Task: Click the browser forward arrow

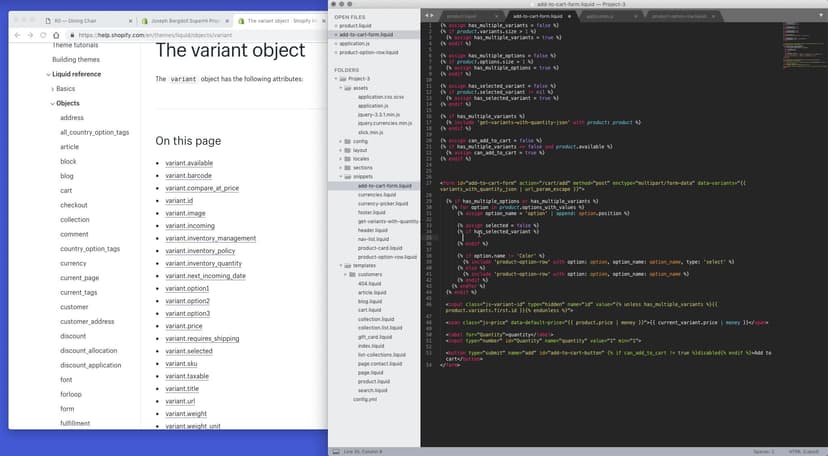Action: tap(29, 35)
